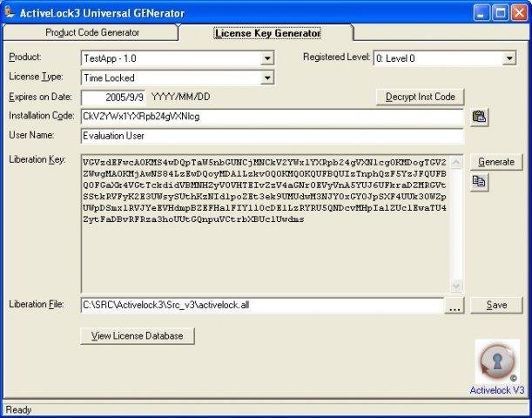Click inside Liberation Key text area
Viewport: 532px width, 418px height.
pos(266,224)
